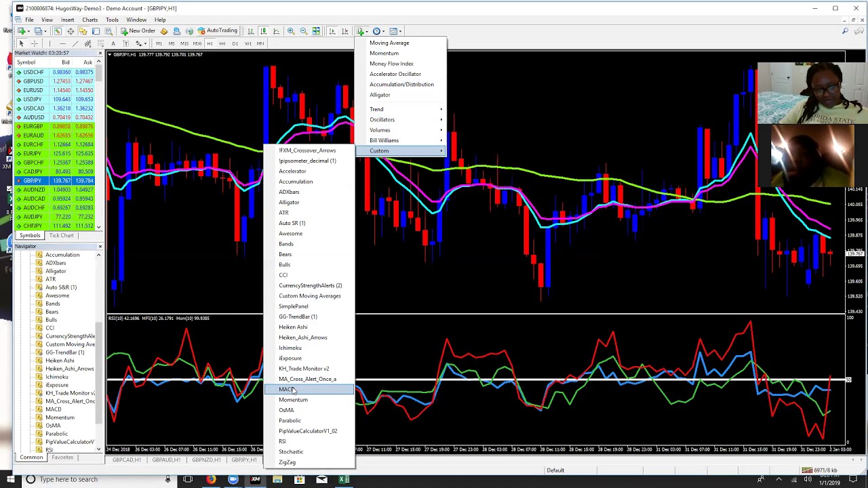The width and height of the screenshot is (868, 488).
Task: Toggle the Navigator panel toolbar icon
Action: (83, 31)
